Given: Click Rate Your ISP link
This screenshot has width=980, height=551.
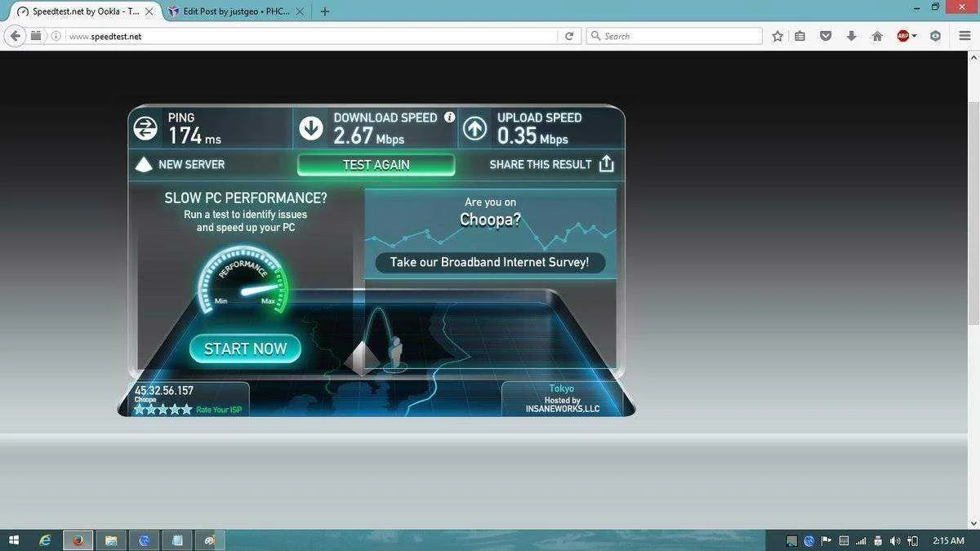Looking at the screenshot, I should pyautogui.click(x=218, y=410).
